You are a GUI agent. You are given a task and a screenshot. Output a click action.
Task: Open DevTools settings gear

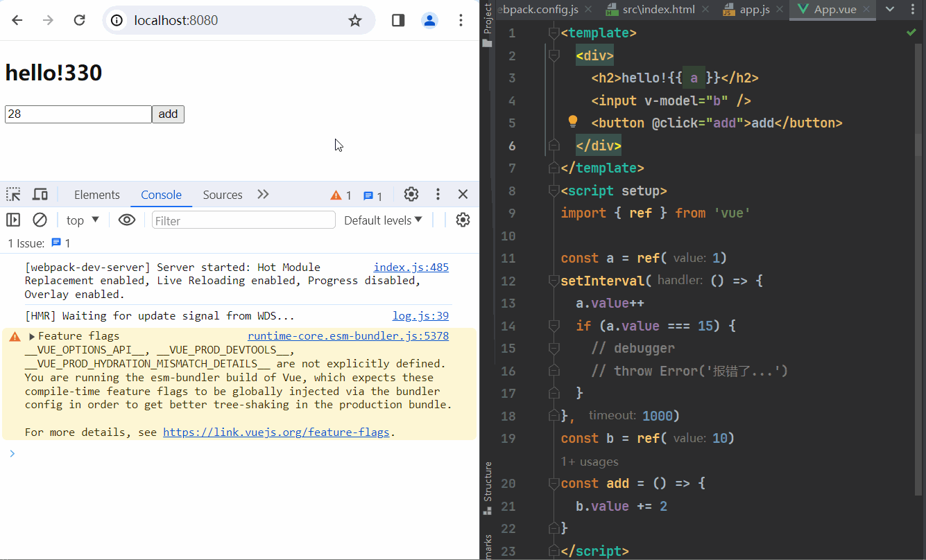411,195
